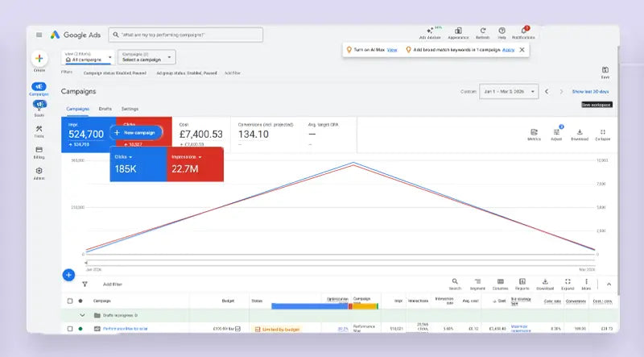Switch to the Settings tab

click(130, 109)
